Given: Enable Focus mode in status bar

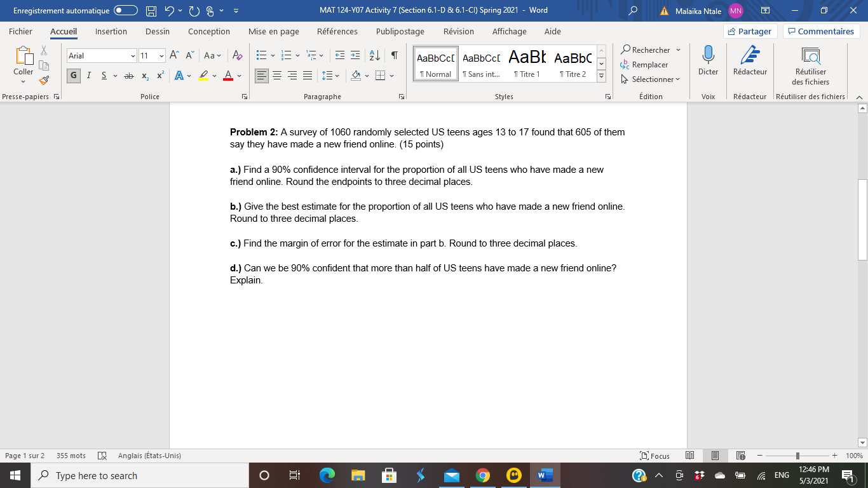Looking at the screenshot, I should coord(655,456).
